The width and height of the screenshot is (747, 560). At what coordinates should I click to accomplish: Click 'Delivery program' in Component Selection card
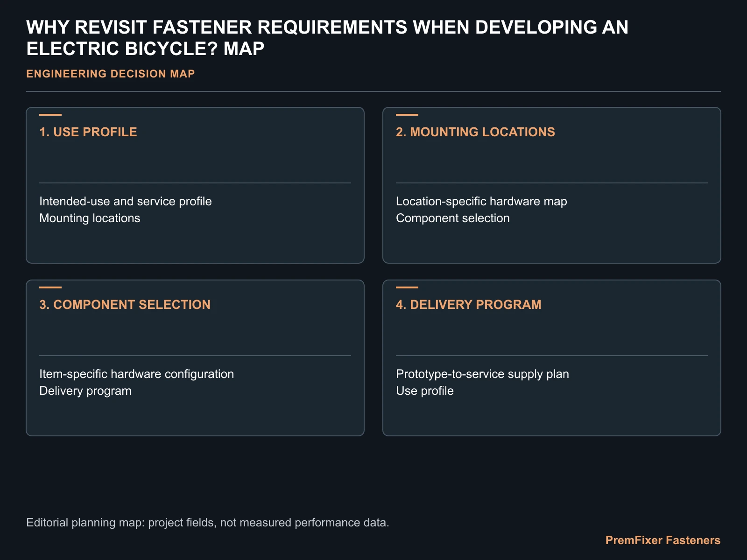click(85, 391)
